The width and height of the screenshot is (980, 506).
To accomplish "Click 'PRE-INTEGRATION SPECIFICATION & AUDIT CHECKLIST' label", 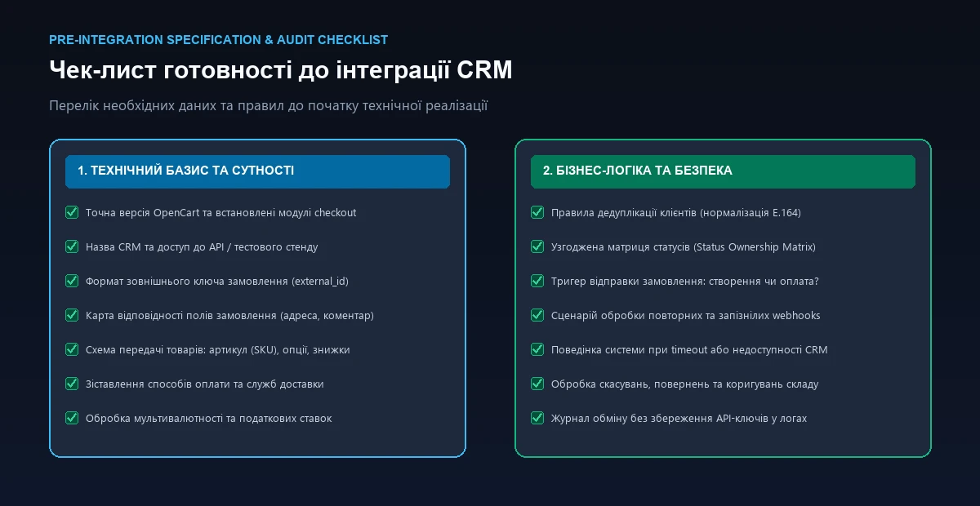I will (218, 39).
